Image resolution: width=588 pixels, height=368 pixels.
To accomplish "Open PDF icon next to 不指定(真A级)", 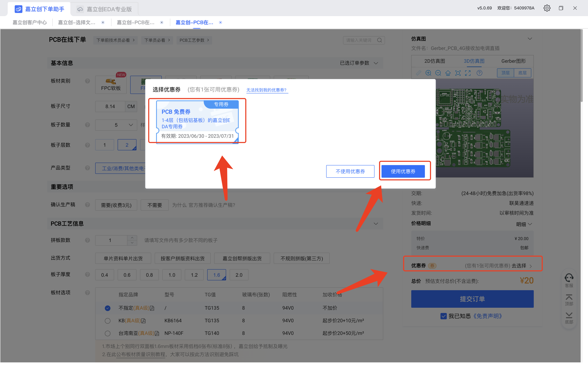I will (152, 308).
